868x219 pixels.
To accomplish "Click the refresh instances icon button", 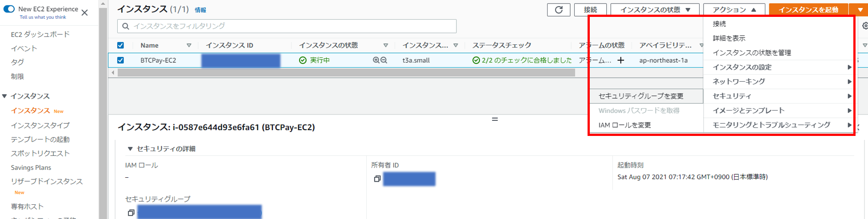I will pyautogui.click(x=559, y=10).
